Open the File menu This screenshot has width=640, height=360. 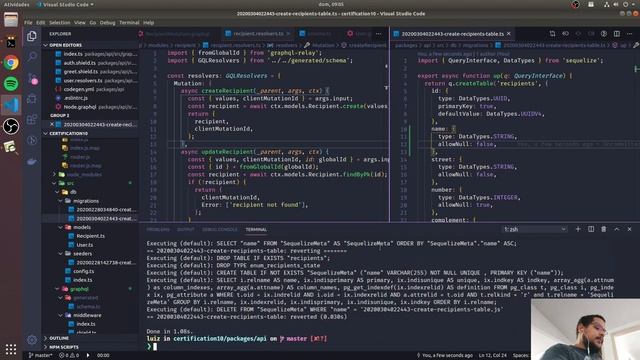(28, 22)
